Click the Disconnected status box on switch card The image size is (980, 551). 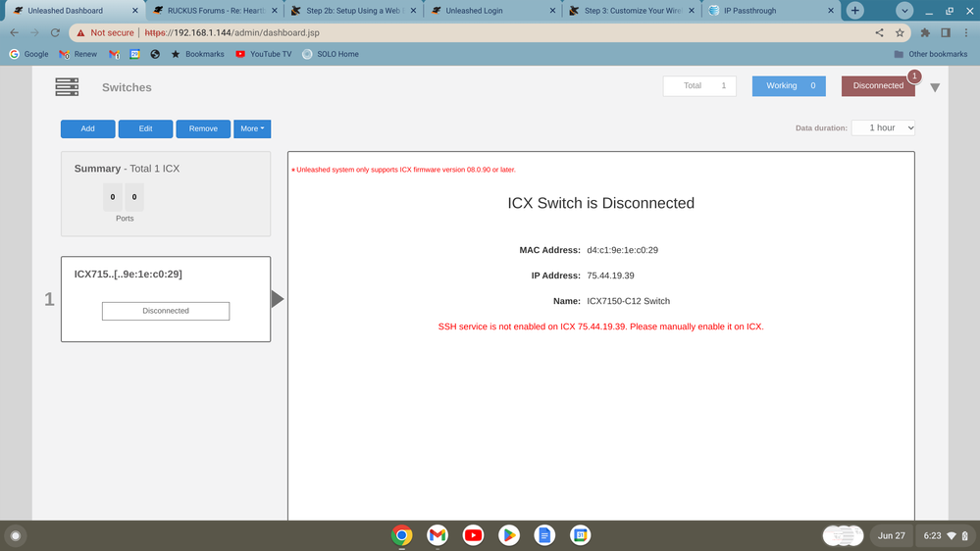tap(166, 311)
